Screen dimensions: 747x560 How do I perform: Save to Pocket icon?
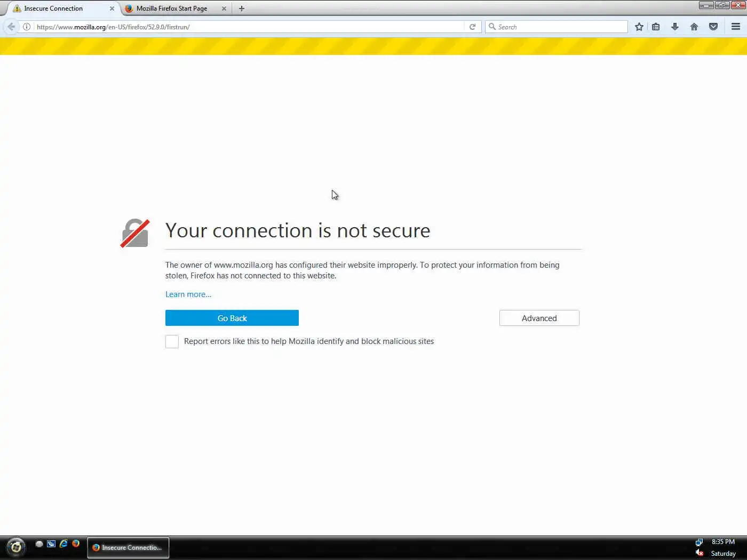click(713, 27)
